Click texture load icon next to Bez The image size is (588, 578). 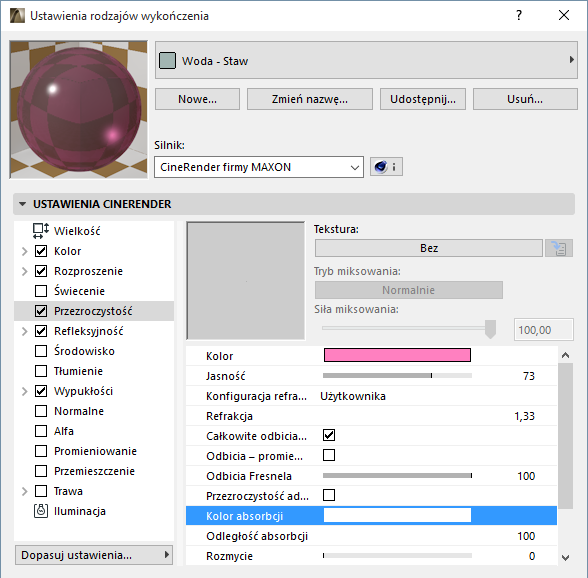point(559,248)
